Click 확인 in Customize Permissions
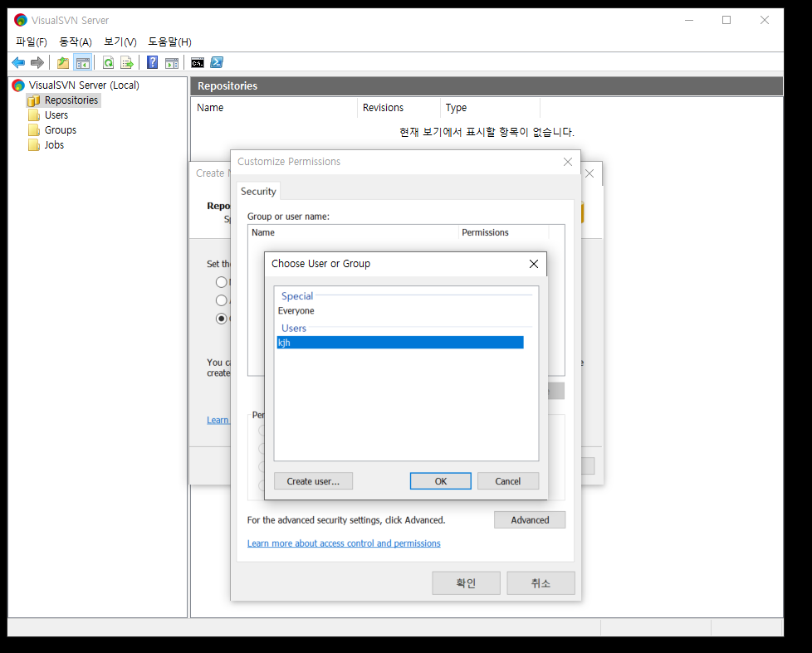The width and height of the screenshot is (812, 653). (466, 583)
